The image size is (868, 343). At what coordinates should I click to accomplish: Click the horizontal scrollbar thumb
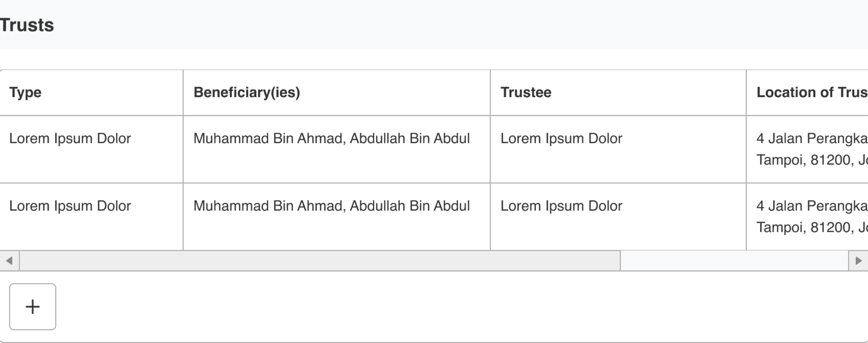pyautogui.click(x=320, y=261)
